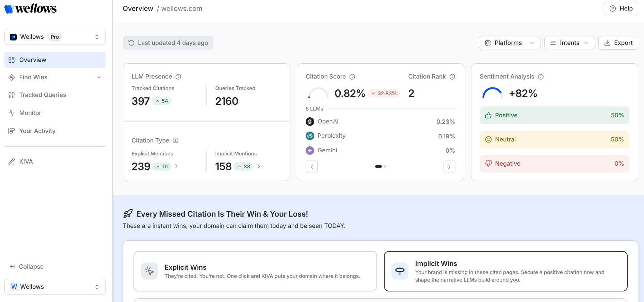This screenshot has width=644, height=302.
Task: Click the Explicit Wins cursor icon
Action: [x=149, y=271]
